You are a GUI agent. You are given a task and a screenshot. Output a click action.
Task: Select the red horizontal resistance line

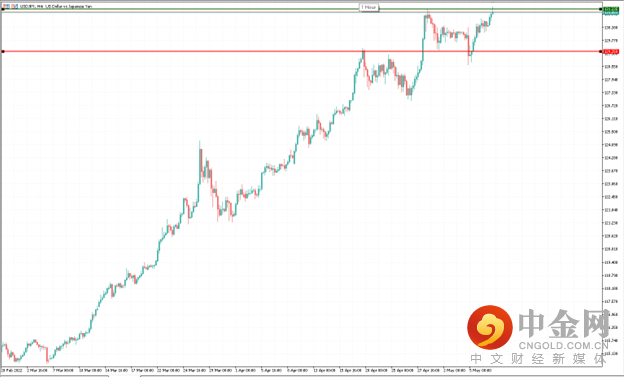point(302,51)
